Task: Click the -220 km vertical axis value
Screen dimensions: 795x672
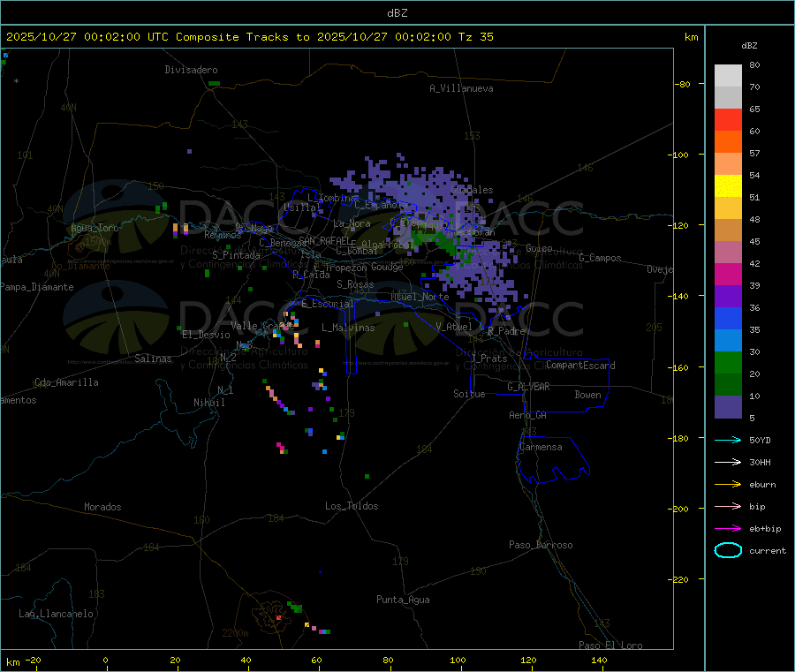Action: [680, 580]
